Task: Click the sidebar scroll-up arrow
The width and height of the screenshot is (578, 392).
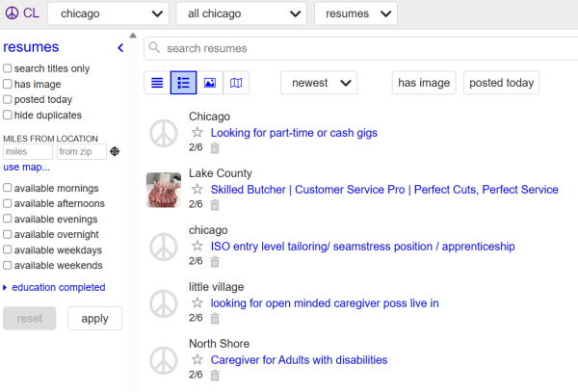Action: tap(133, 36)
